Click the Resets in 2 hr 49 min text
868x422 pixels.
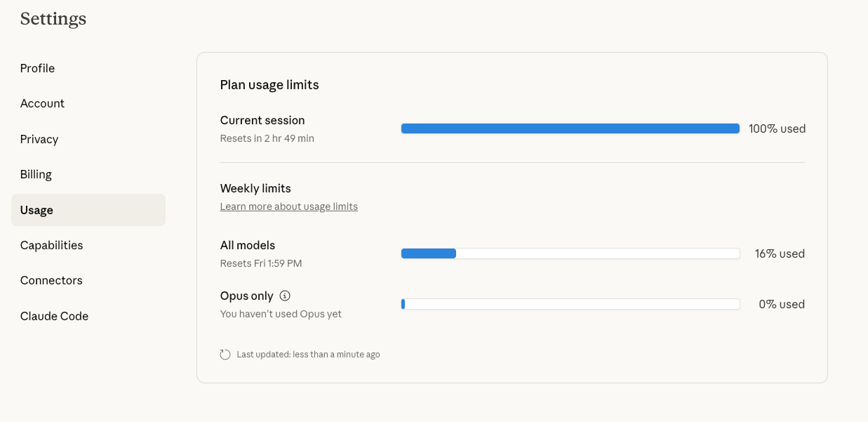(x=267, y=138)
